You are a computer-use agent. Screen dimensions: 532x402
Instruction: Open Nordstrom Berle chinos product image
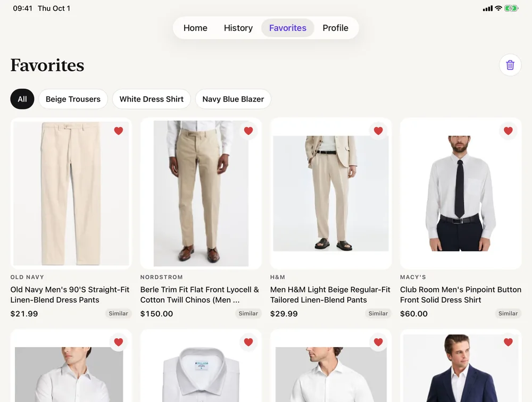click(x=201, y=194)
